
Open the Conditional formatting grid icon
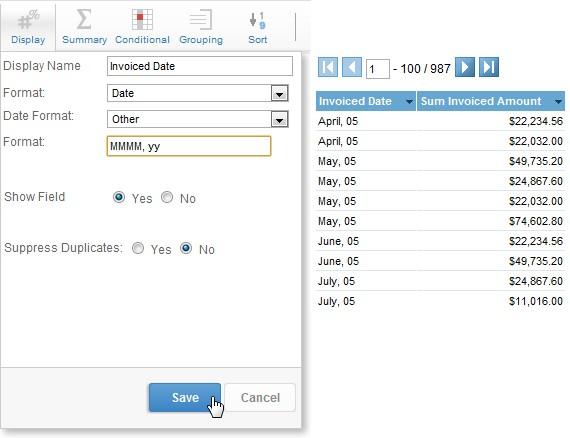(142, 20)
